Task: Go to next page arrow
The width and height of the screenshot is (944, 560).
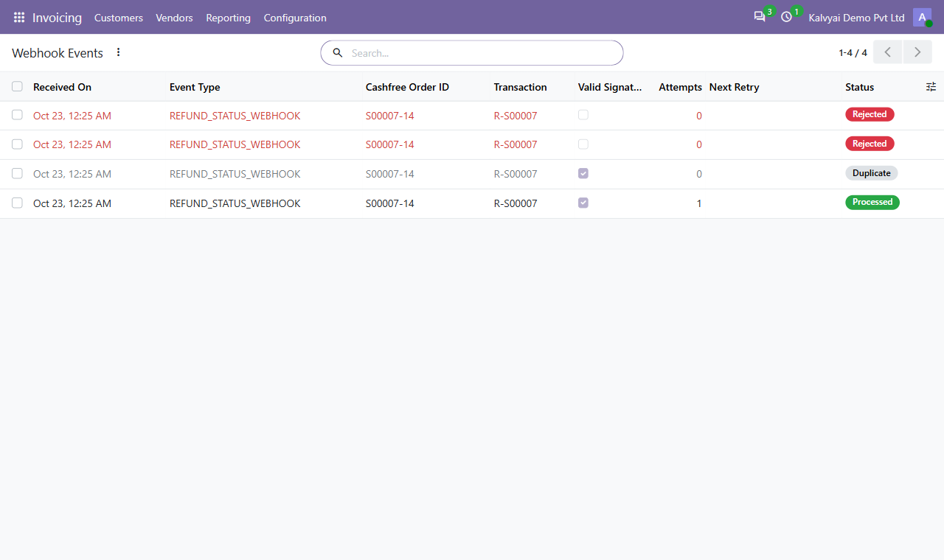Action: coord(917,52)
